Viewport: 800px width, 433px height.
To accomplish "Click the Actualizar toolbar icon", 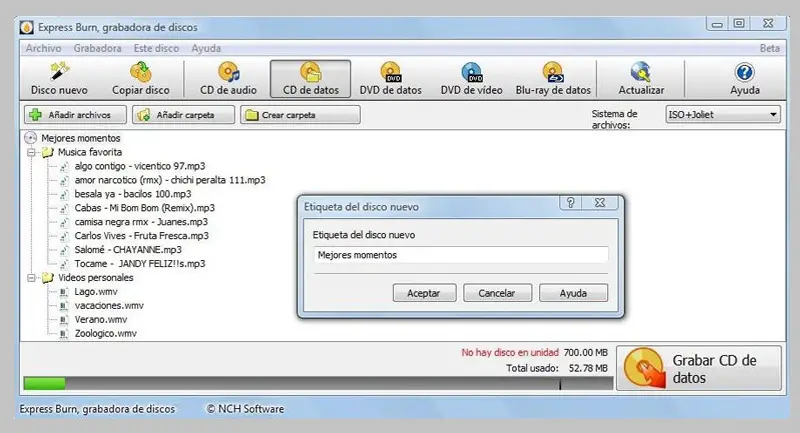I will pyautogui.click(x=641, y=72).
